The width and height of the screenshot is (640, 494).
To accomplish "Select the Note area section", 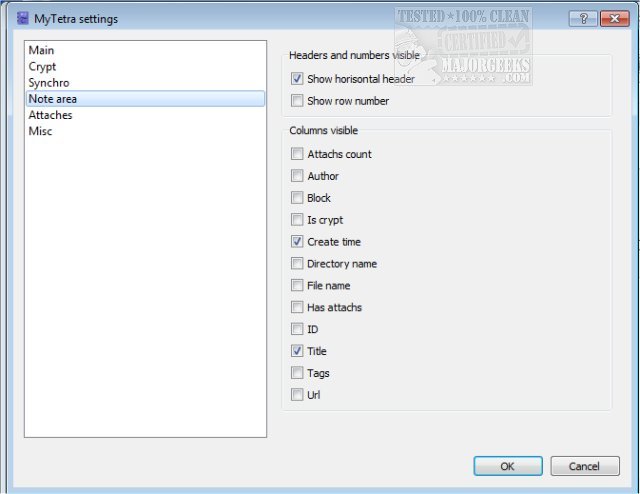I will (145, 99).
